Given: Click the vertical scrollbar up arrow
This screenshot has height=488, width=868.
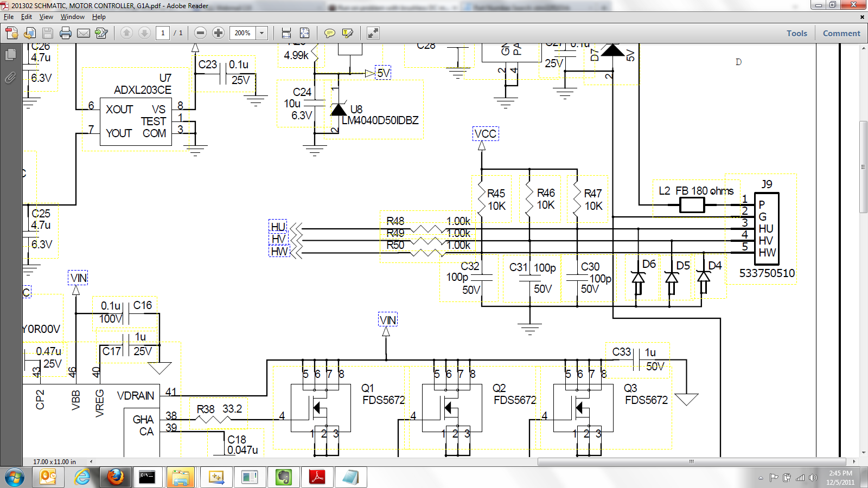Looking at the screenshot, I should (863, 48).
